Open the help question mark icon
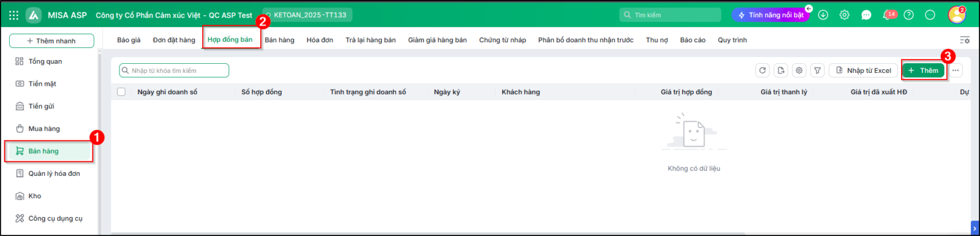Screen dimensions: 980x236 [x=909, y=15]
